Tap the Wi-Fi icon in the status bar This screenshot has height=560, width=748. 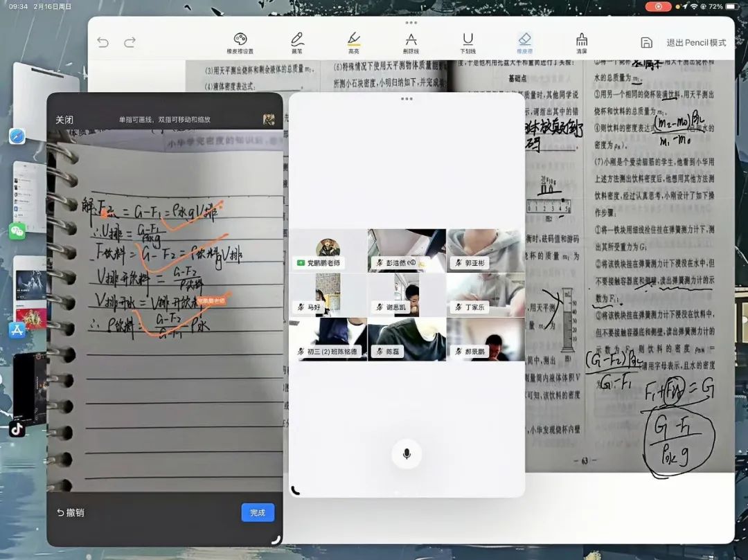click(694, 7)
